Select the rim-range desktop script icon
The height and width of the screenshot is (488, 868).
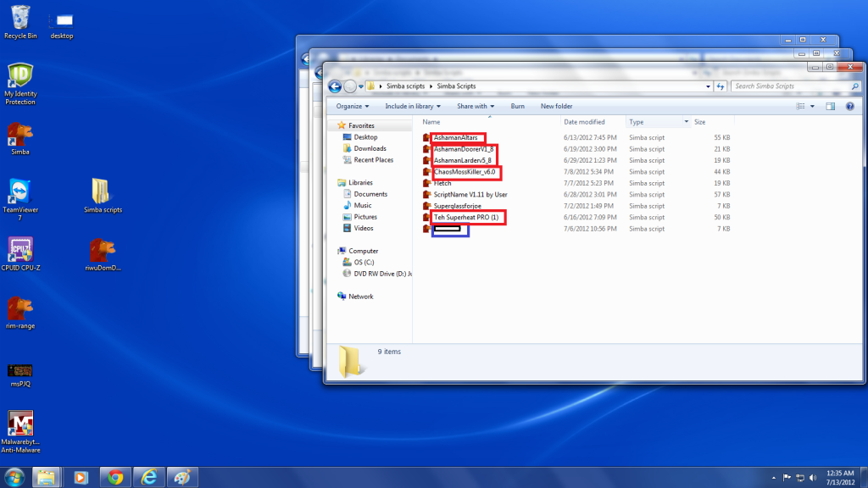(20, 308)
